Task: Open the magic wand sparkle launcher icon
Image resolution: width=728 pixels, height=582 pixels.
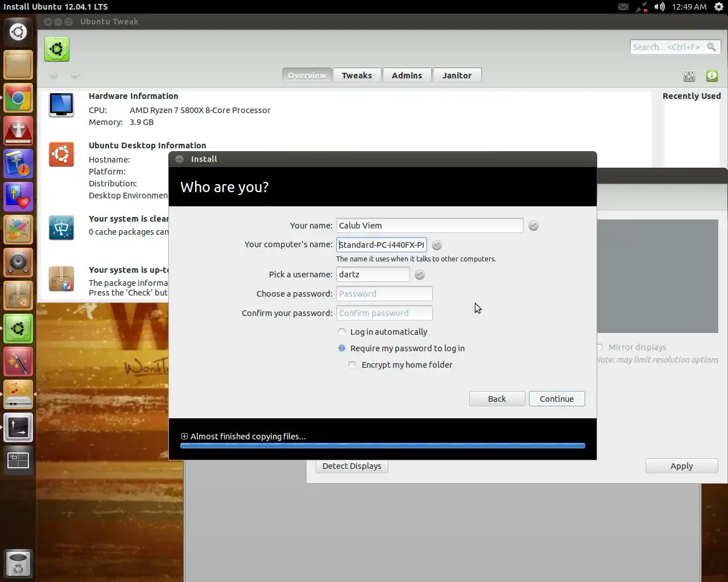Action: pos(18,361)
